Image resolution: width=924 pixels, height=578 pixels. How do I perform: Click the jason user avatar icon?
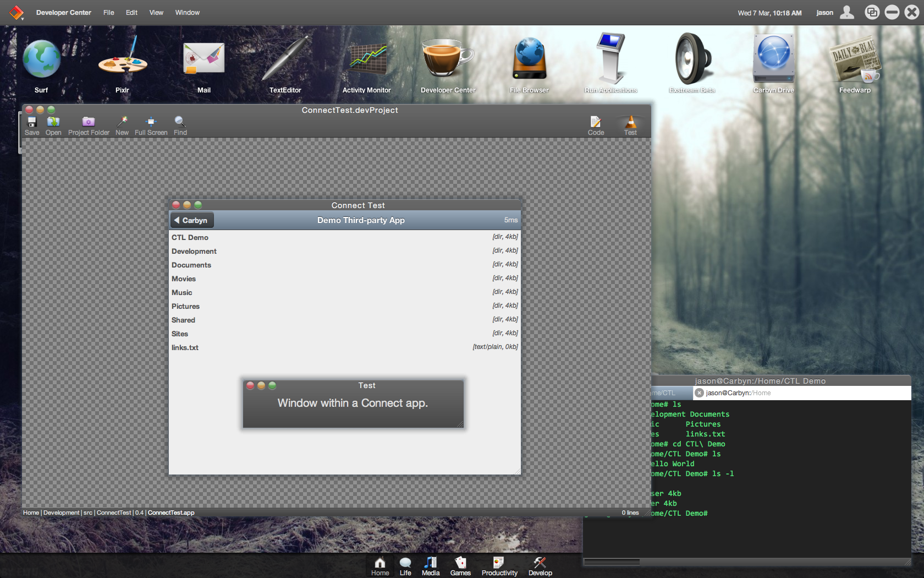848,12
